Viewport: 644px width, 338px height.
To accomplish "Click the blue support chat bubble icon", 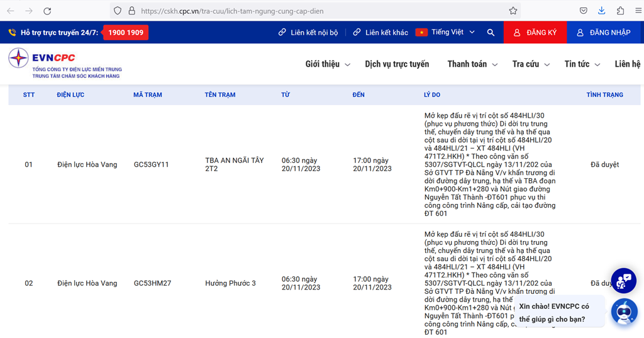I will (x=624, y=281).
